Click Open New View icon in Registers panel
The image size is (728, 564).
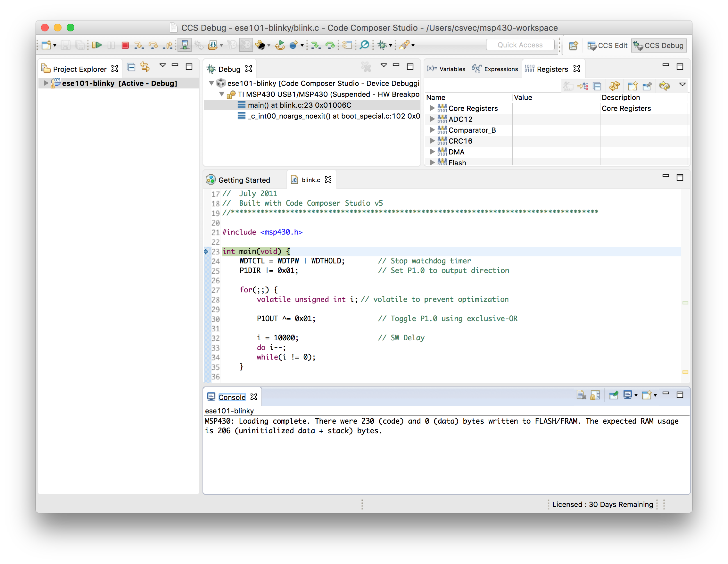(x=632, y=86)
